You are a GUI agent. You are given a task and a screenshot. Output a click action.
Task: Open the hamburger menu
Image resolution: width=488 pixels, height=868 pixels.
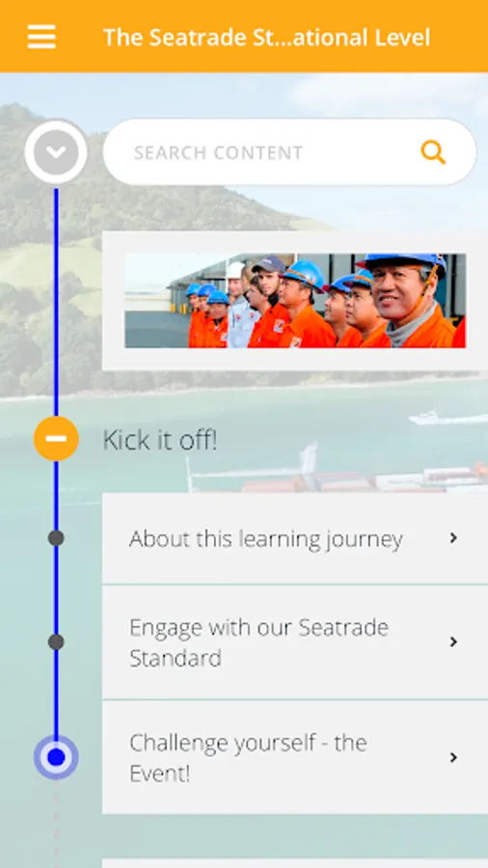click(x=41, y=37)
